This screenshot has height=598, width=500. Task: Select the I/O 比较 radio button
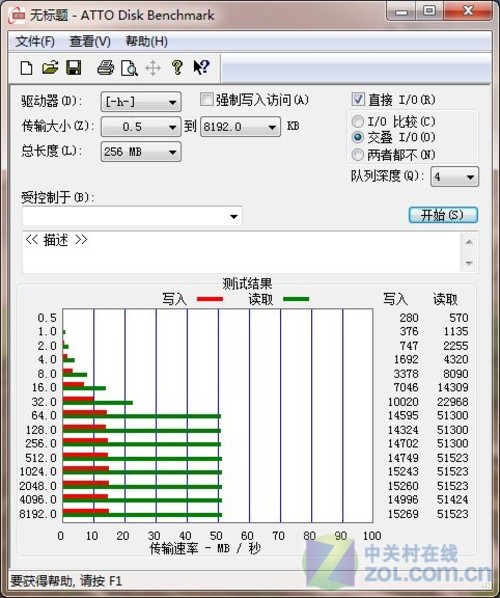point(357,122)
